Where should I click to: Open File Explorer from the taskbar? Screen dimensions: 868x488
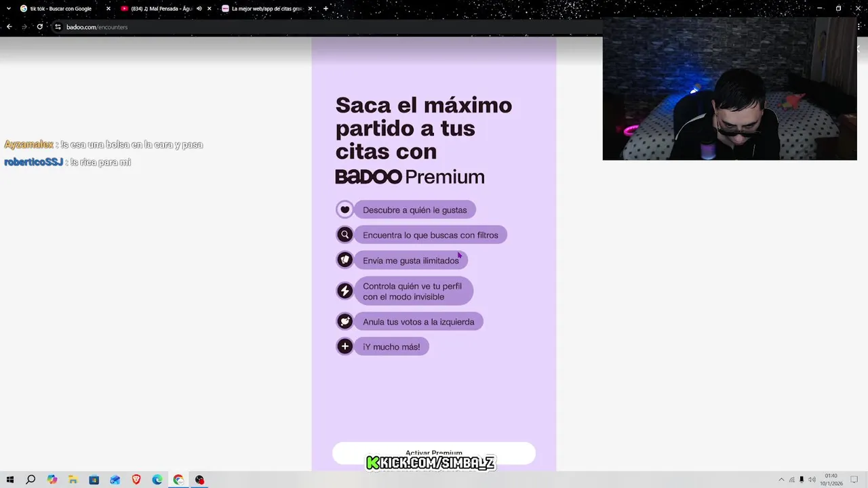pos(73,480)
